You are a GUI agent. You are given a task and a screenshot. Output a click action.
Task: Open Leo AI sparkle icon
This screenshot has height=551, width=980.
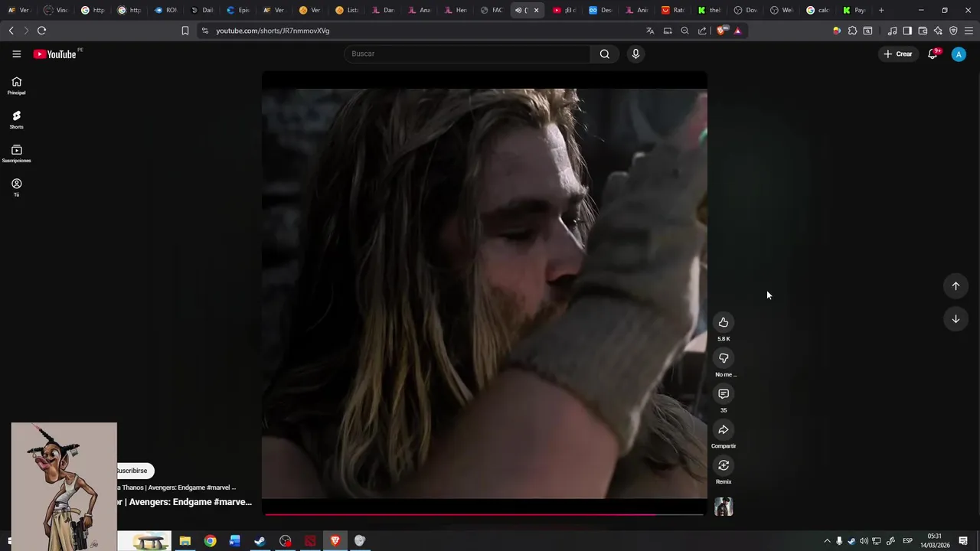(938, 31)
